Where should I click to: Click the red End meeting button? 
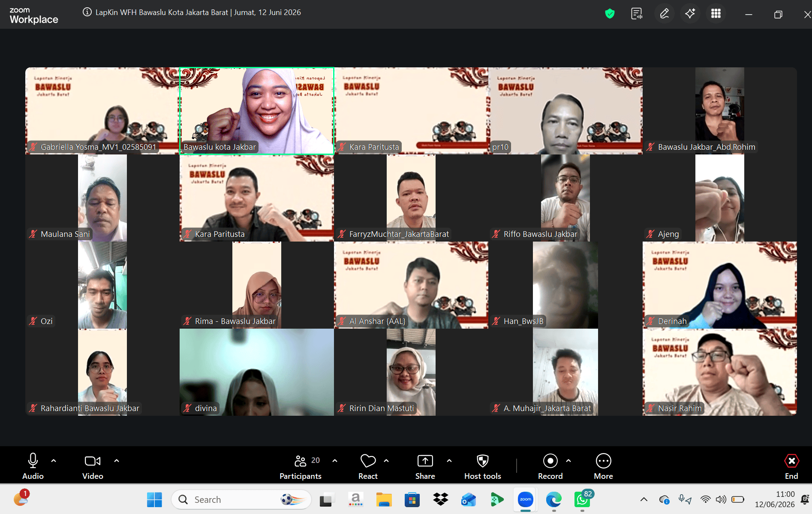coord(791,466)
